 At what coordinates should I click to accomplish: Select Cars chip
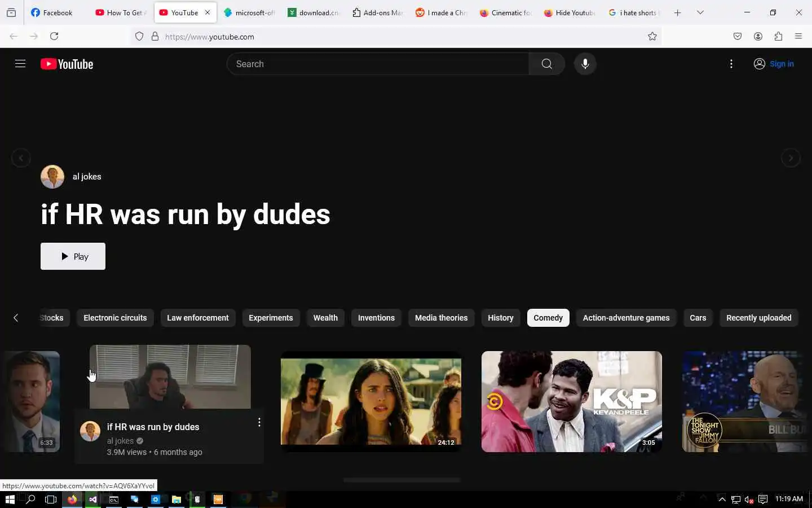coord(698,318)
